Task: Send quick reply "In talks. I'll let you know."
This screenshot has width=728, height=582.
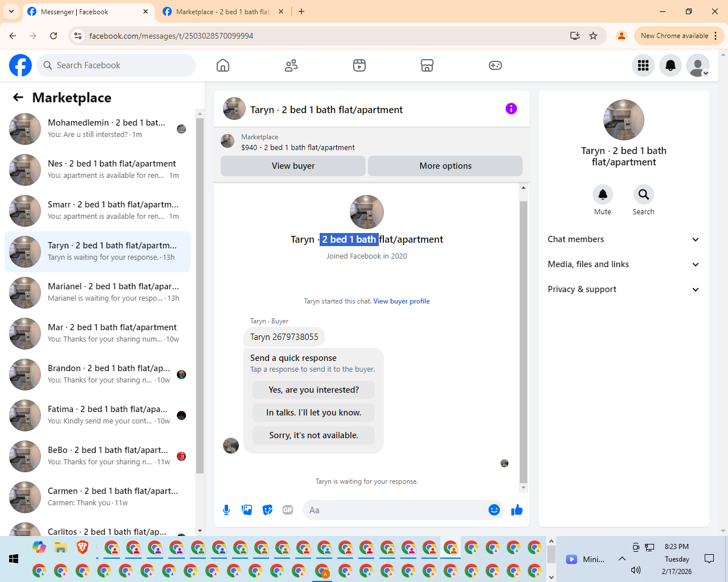Action: pos(313,413)
